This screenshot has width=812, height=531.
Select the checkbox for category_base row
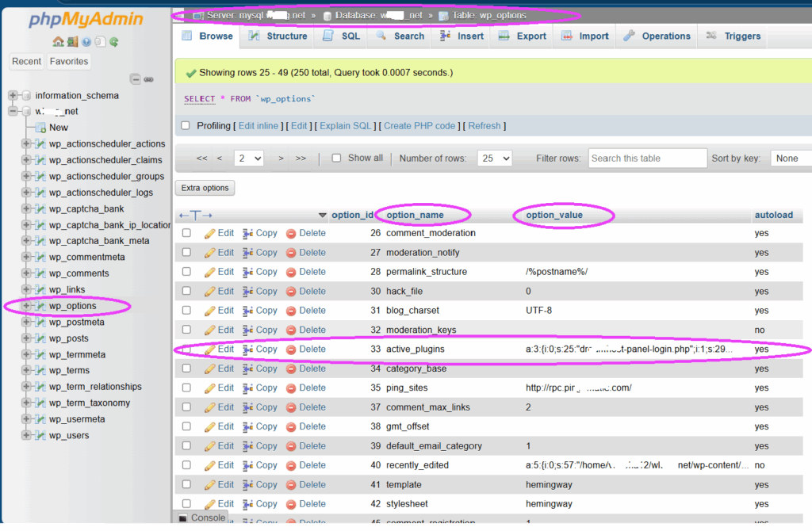coord(186,369)
